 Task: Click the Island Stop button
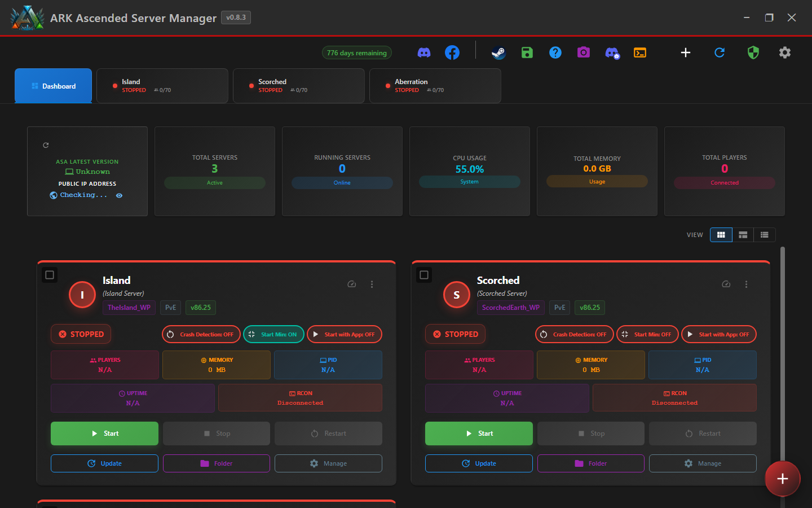point(217,433)
